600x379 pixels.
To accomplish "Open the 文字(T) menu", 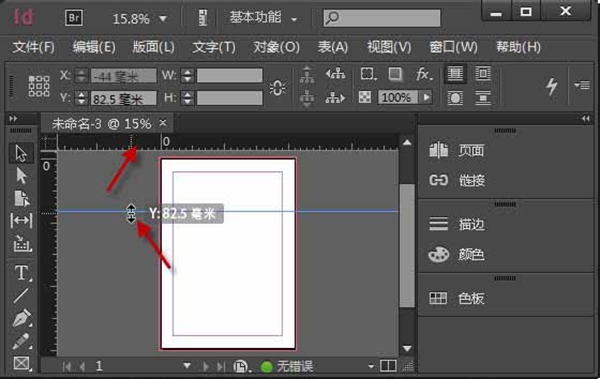I will [214, 47].
